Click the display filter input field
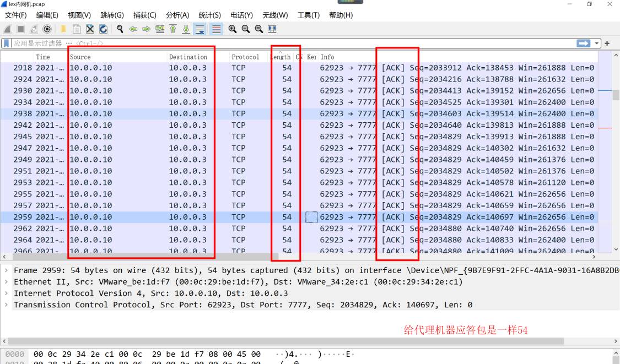This screenshot has width=620, height=364. click(293, 43)
